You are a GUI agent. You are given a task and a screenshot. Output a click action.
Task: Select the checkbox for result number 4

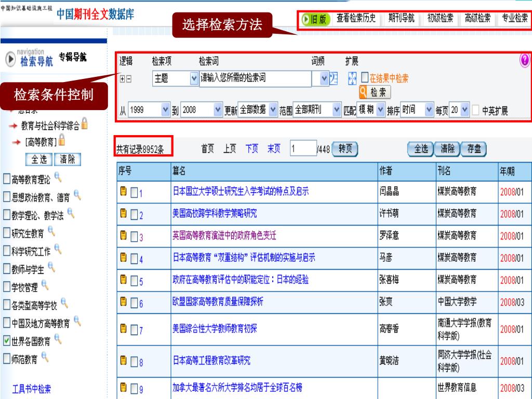[x=135, y=259]
